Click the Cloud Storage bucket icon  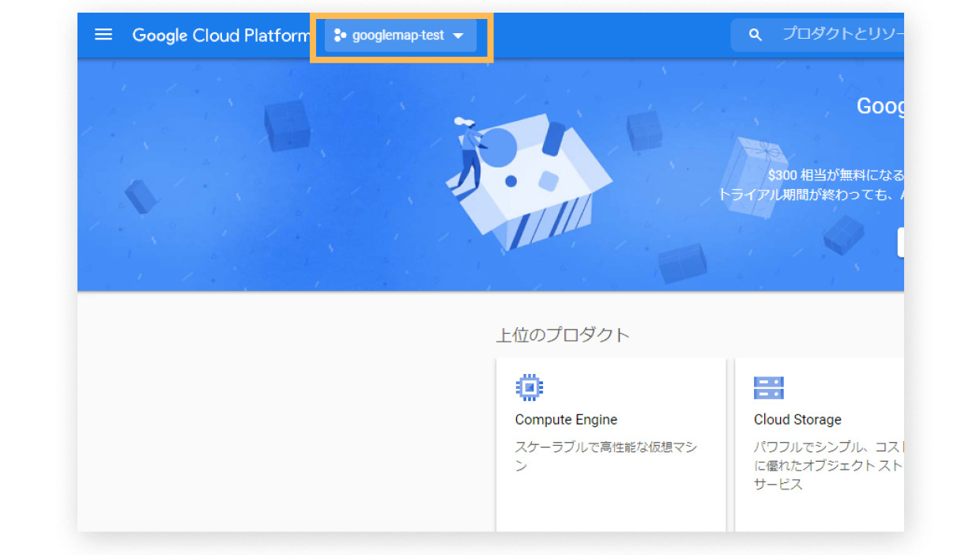(768, 387)
